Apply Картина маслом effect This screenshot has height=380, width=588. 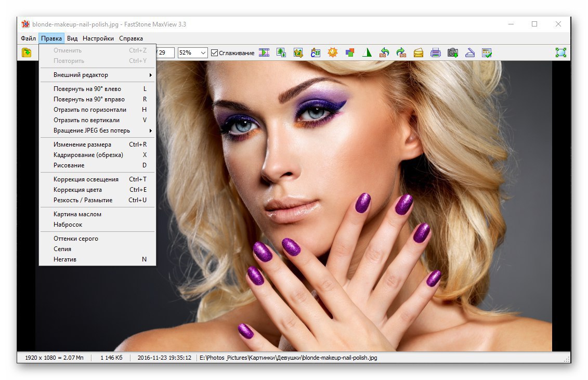point(98,214)
